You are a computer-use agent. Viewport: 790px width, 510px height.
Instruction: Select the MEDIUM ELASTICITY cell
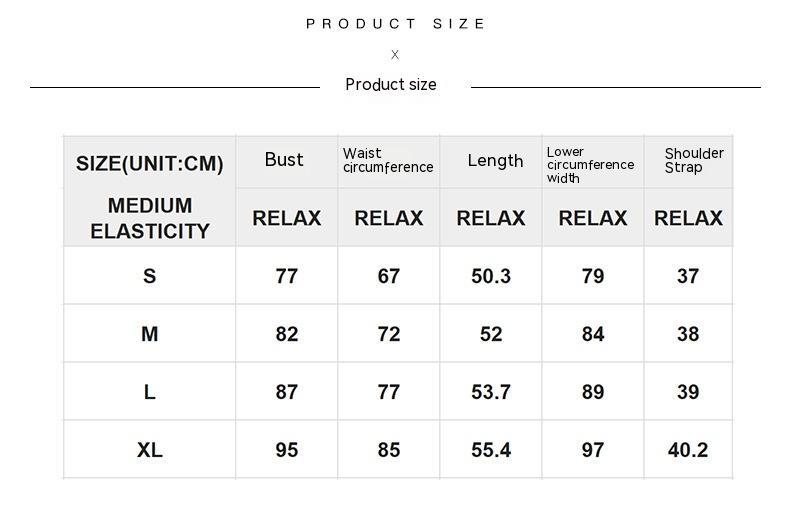150,218
